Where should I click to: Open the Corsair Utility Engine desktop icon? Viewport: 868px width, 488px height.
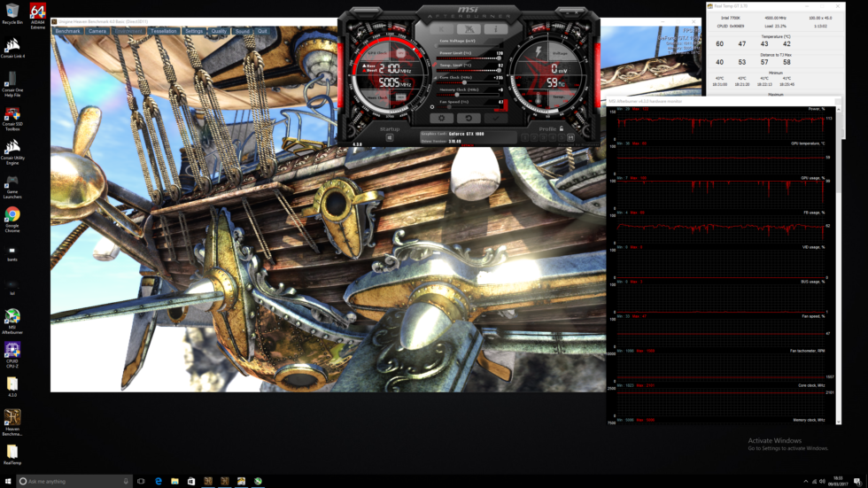(x=12, y=151)
